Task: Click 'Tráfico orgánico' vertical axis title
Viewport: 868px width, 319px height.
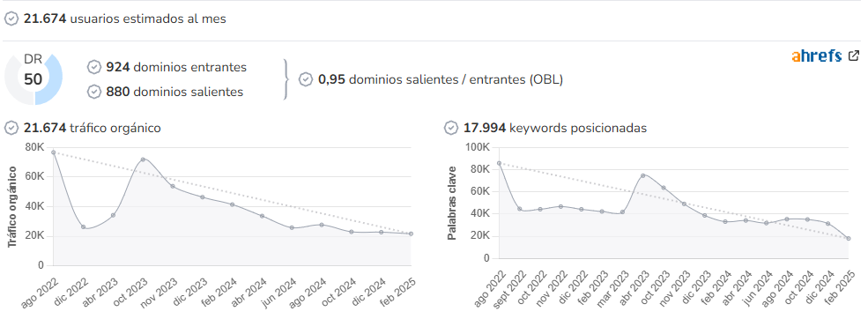Action: pyautogui.click(x=11, y=206)
